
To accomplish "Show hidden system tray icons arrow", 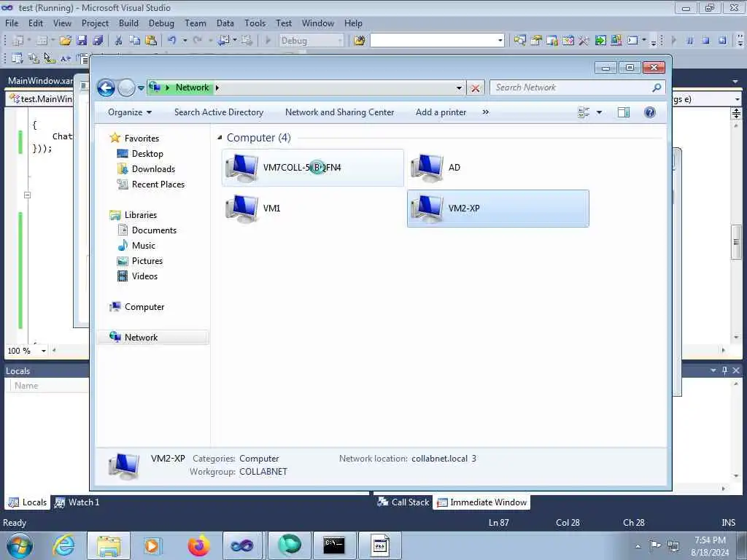I will point(638,546).
